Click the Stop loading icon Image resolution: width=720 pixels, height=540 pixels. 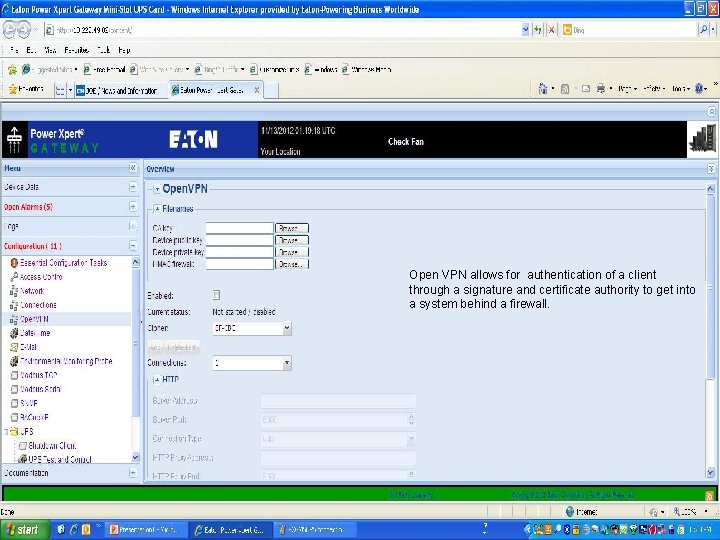coord(551,30)
